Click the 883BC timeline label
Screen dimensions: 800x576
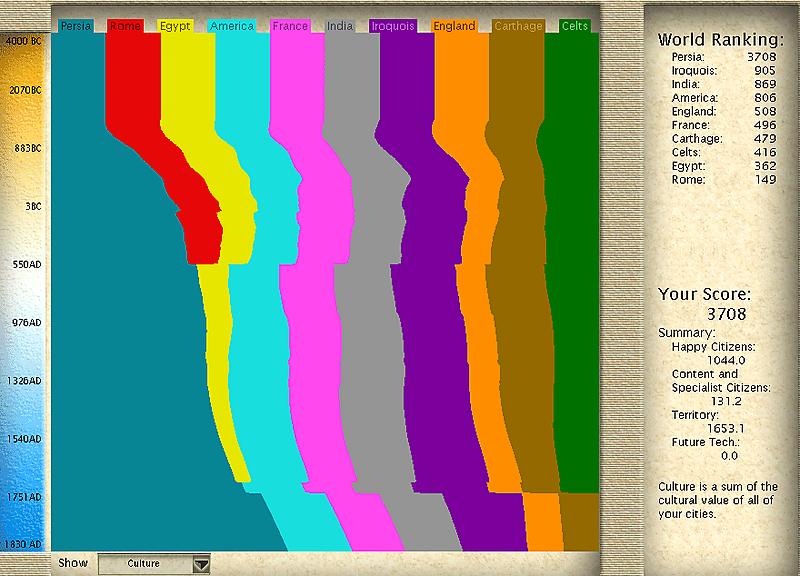(x=28, y=148)
